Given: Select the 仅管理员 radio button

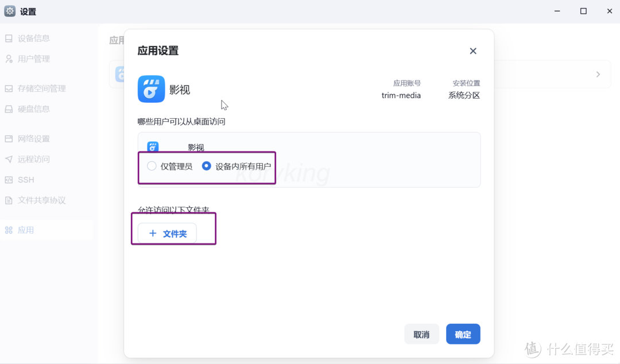Looking at the screenshot, I should coord(151,165).
